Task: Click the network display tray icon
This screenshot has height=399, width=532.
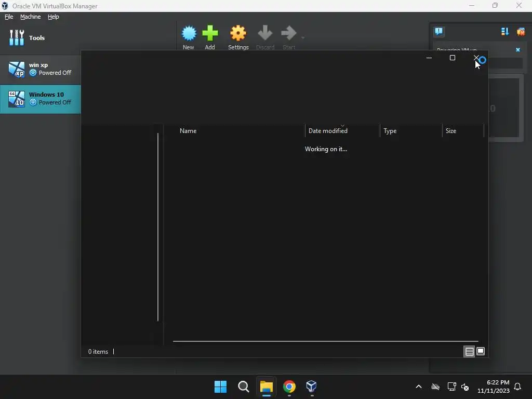Action: click(x=451, y=387)
